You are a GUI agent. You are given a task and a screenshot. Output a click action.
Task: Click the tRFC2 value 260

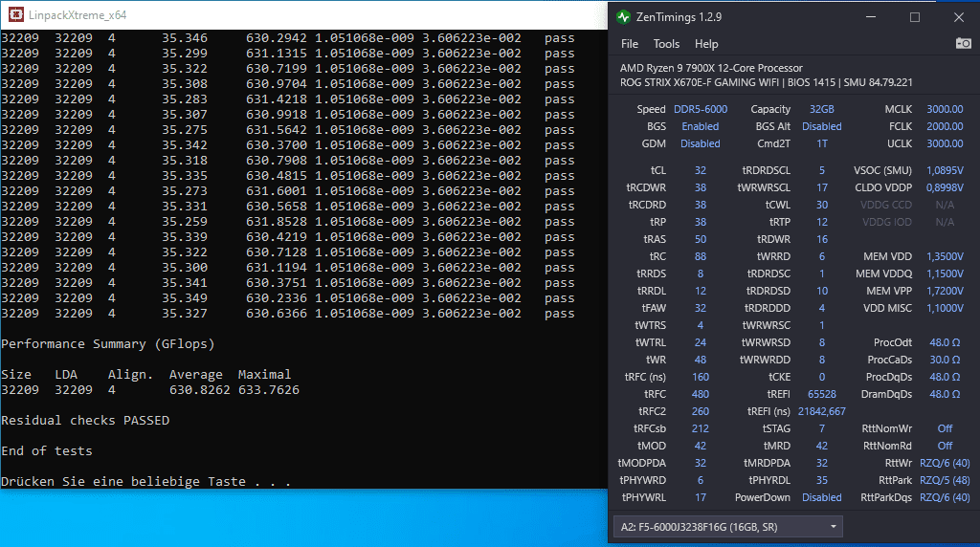700,411
